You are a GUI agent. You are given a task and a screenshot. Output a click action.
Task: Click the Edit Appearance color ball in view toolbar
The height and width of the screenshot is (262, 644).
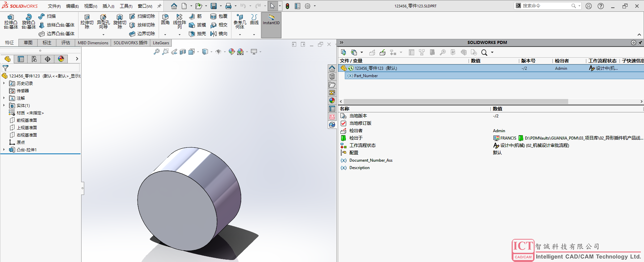tap(231, 52)
